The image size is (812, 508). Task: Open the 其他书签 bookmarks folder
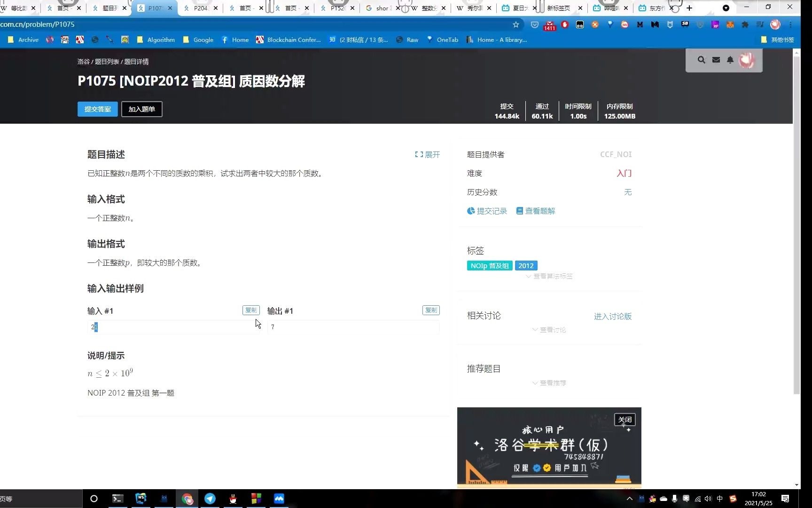[777, 40]
